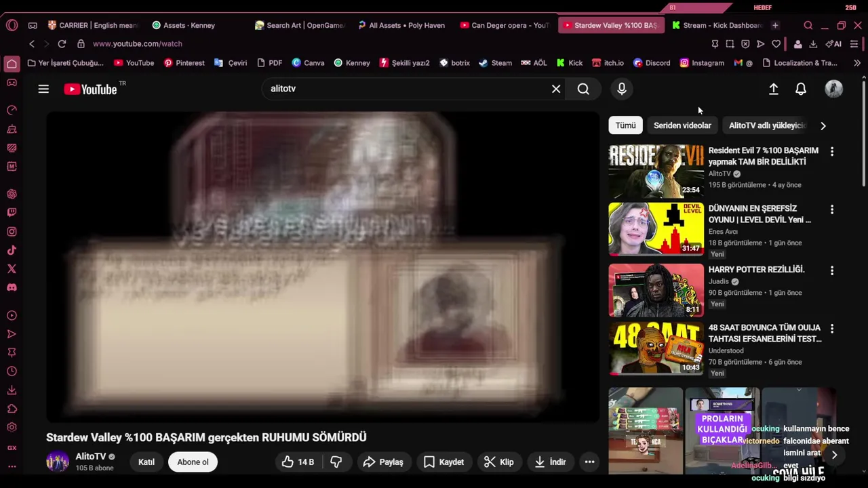Click the Katıl join button
The image size is (868, 488).
(x=146, y=462)
